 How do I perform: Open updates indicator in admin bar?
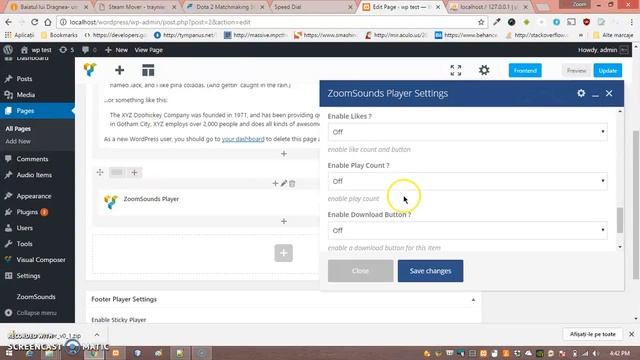[x=67, y=50]
